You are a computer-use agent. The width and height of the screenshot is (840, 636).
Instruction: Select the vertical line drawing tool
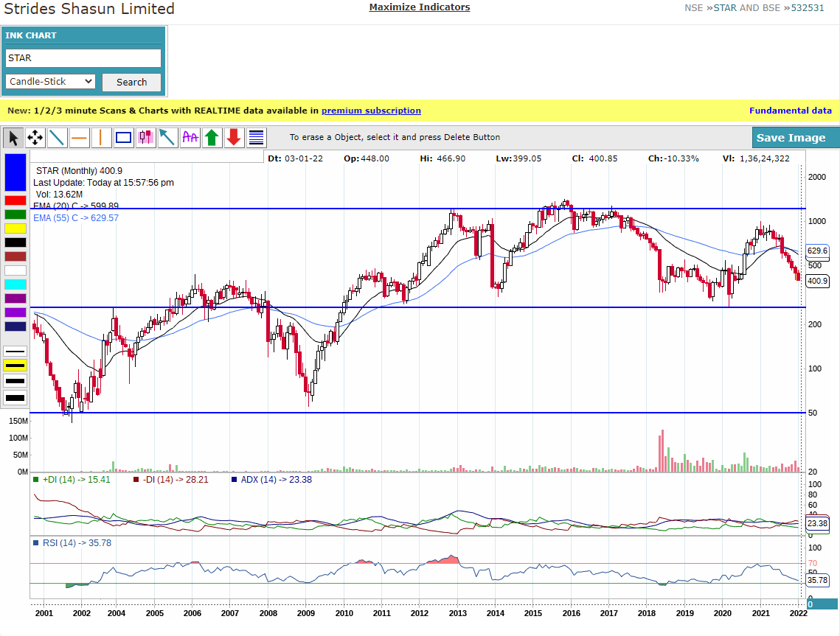click(x=101, y=138)
